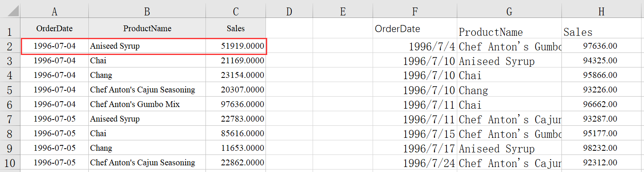
Task: Click Chai in cell B3
Action: click(x=98, y=61)
